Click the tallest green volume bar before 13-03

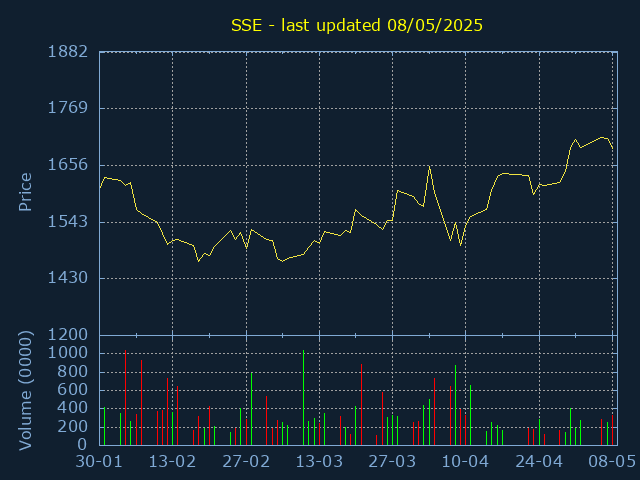[303, 398]
